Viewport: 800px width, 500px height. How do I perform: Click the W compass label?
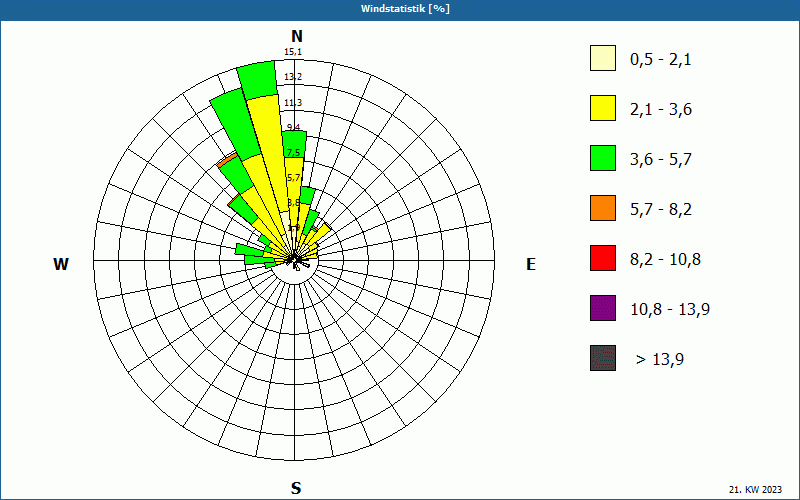61,264
